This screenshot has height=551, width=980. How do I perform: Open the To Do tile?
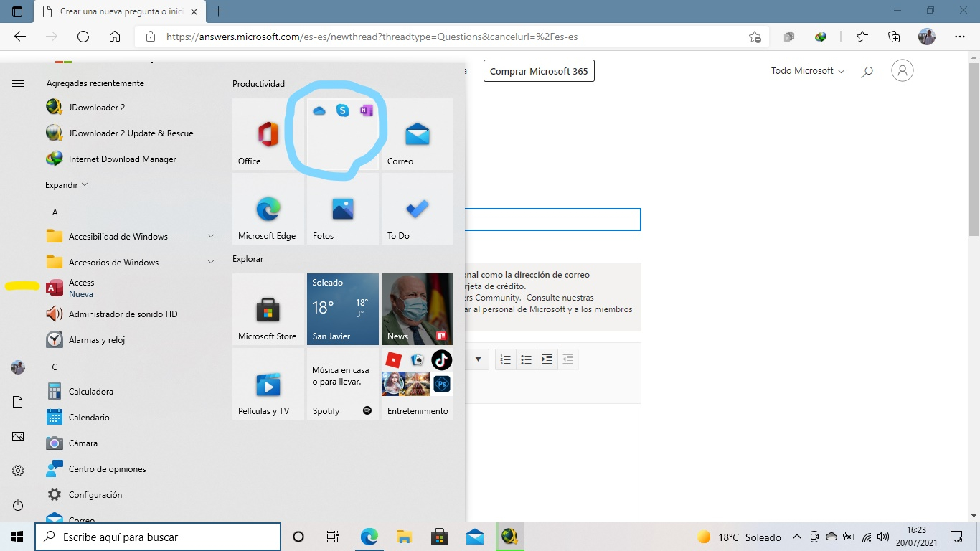click(x=418, y=209)
